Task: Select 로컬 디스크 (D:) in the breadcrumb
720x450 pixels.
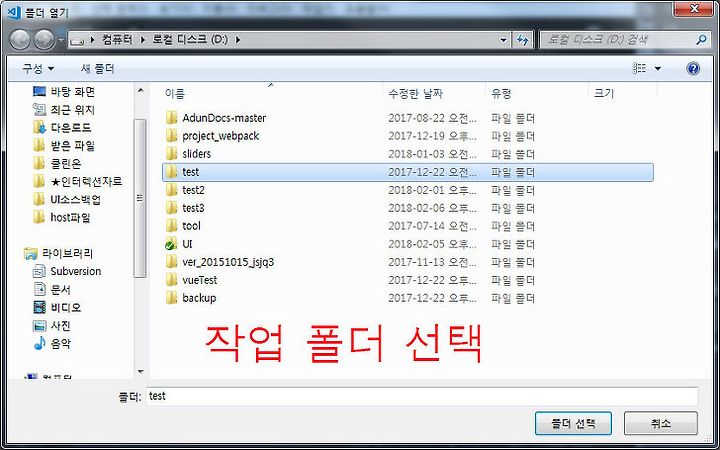Action: [190, 40]
